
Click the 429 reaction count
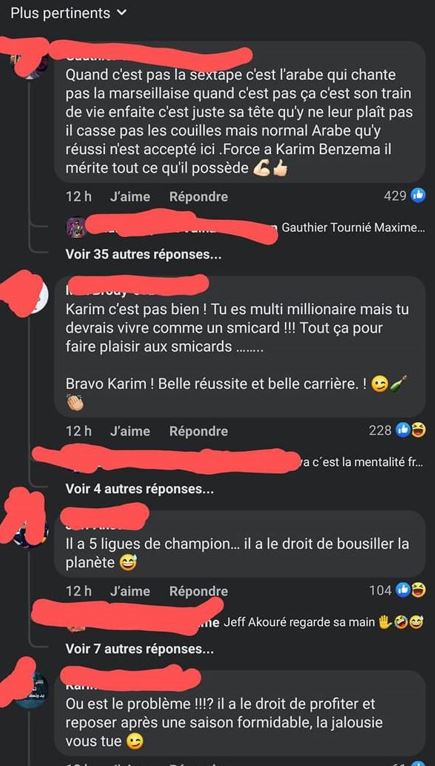tap(395, 196)
